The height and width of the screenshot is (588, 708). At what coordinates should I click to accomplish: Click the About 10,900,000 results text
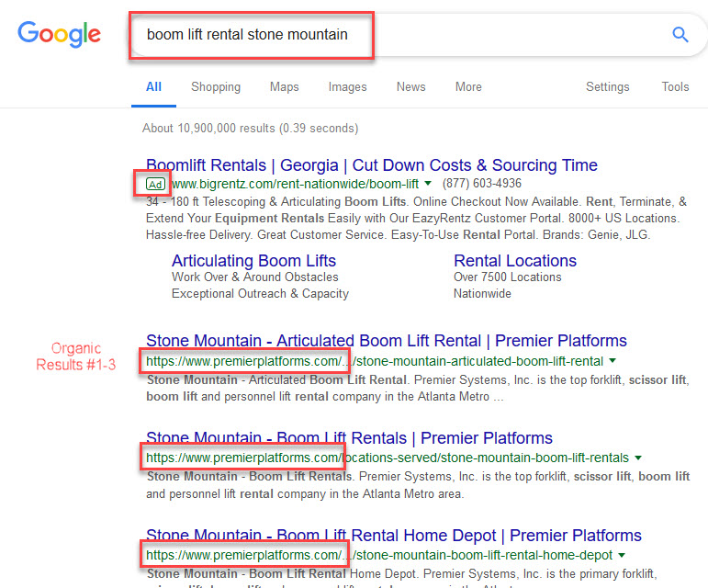250,129
